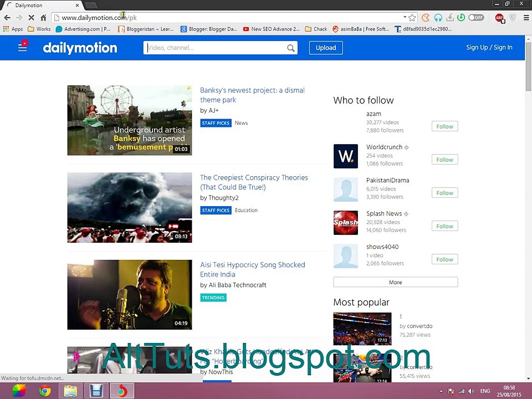The image size is (532, 399).
Task: Open Banksy's newest project video title
Action: point(252,95)
